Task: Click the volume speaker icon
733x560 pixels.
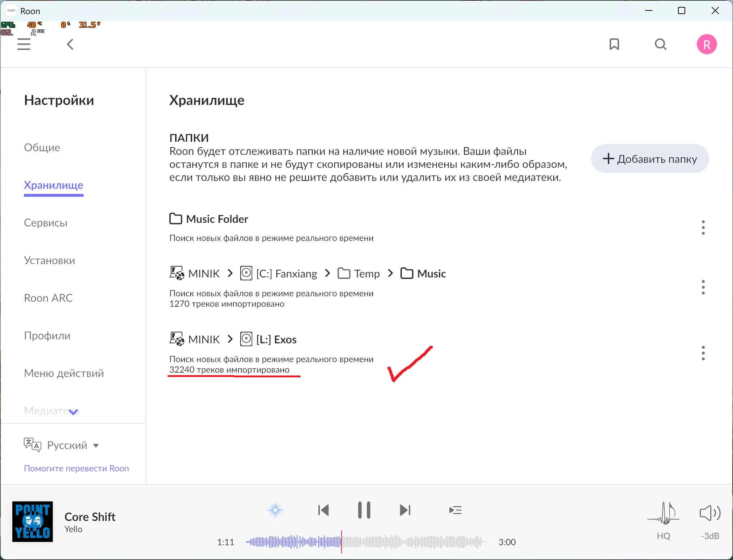Action: point(709,513)
